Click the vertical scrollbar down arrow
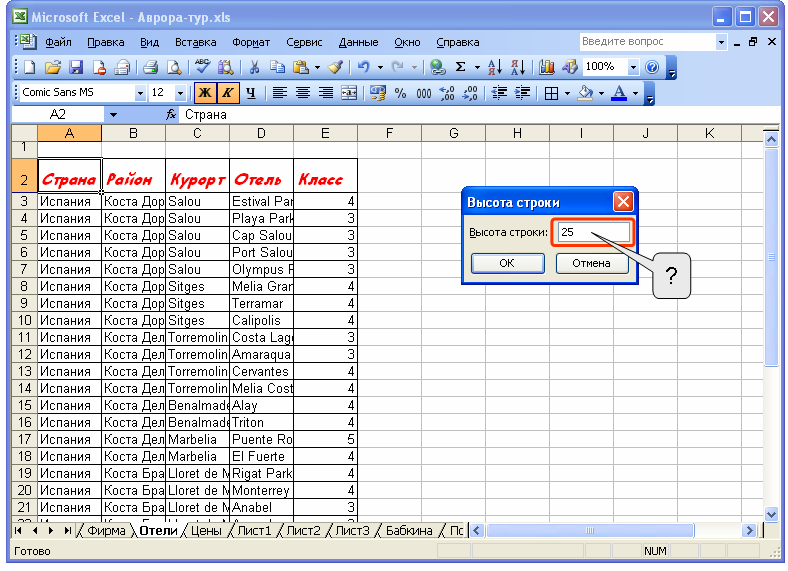This screenshot has width=788, height=571. (x=771, y=514)
